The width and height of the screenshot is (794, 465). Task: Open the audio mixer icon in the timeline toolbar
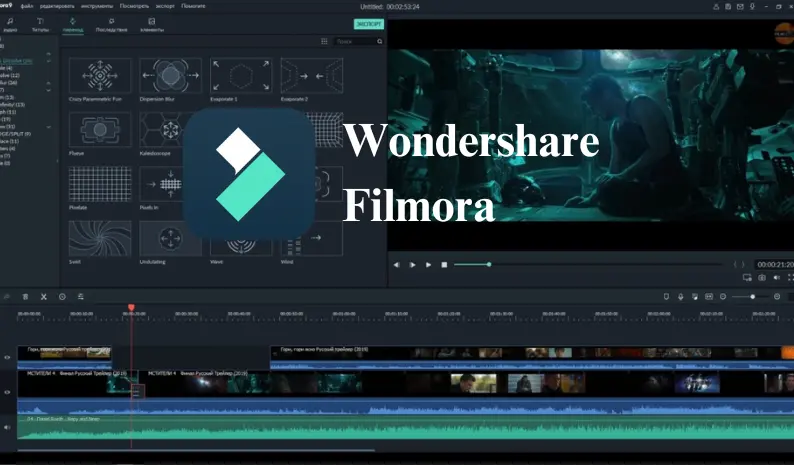tap(695, 297)
